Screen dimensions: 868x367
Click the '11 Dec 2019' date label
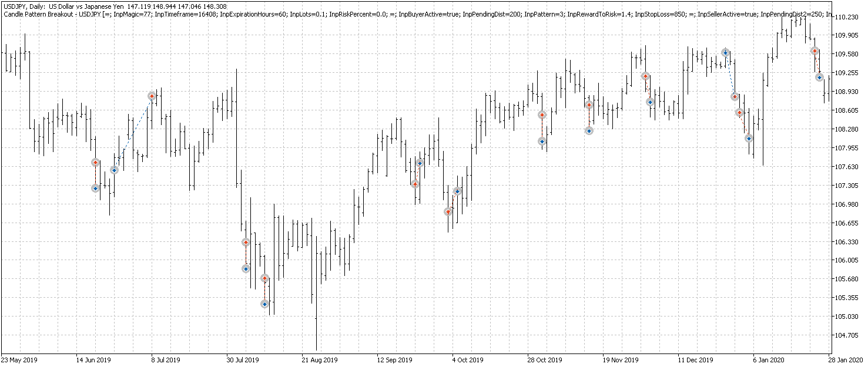pyautogui.click(x=696, y=360)
